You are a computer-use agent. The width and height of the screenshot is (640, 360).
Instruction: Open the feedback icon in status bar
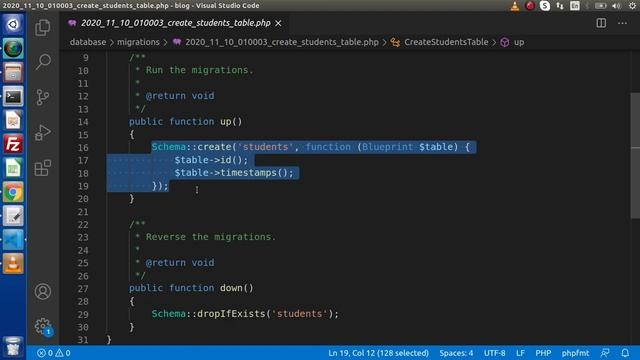pyautogui.click(x=605, y=353)
